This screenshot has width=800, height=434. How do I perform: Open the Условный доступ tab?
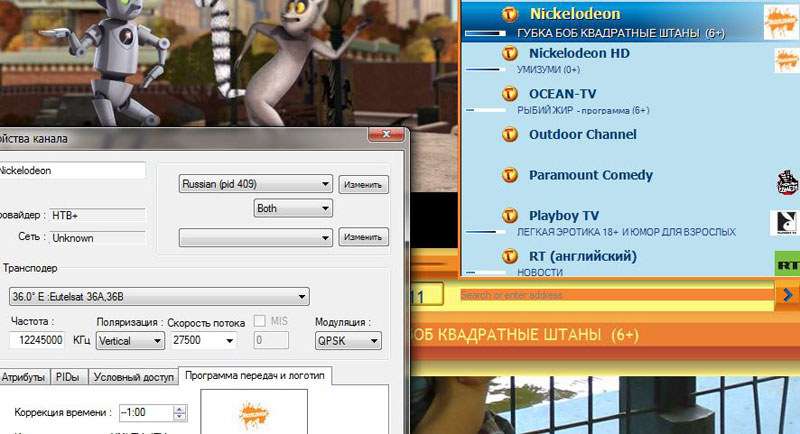[x=134, y=377]
